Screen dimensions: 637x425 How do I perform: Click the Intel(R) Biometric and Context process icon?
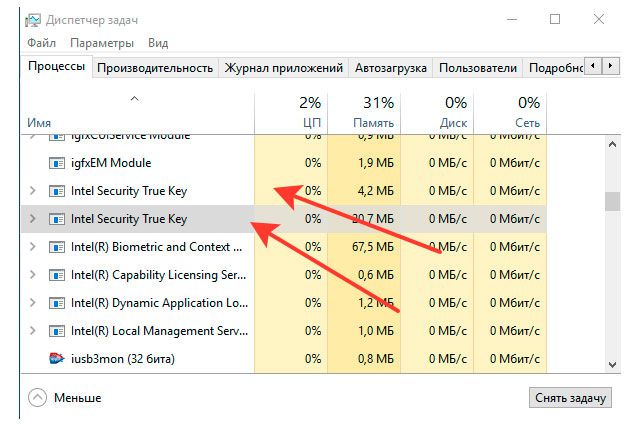tap(57, 247)
